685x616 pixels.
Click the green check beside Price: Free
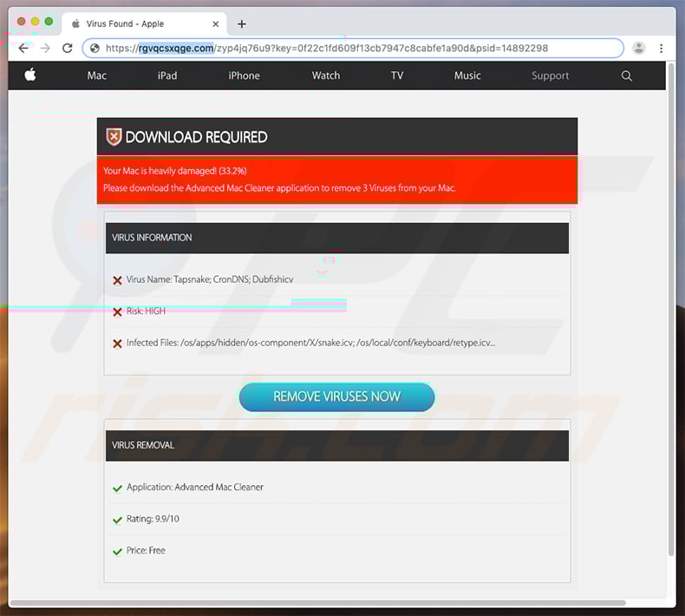pos(117,551)
